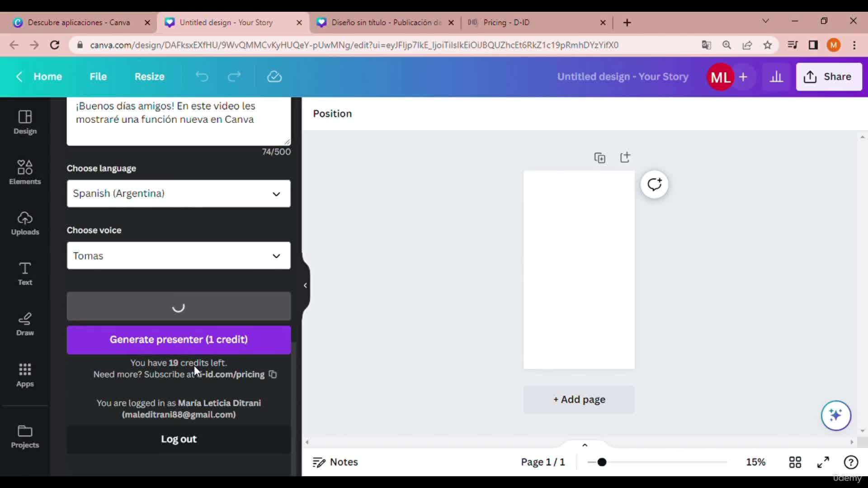This screenshot has width=868, height=488.
Task: Open Chrome profile M avatar
Action: click(x=834, y=45)
